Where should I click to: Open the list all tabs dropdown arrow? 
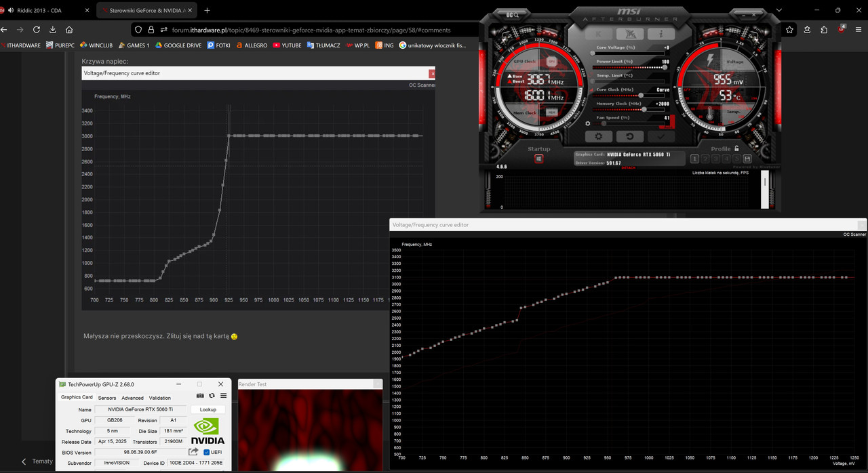(778, 10)
